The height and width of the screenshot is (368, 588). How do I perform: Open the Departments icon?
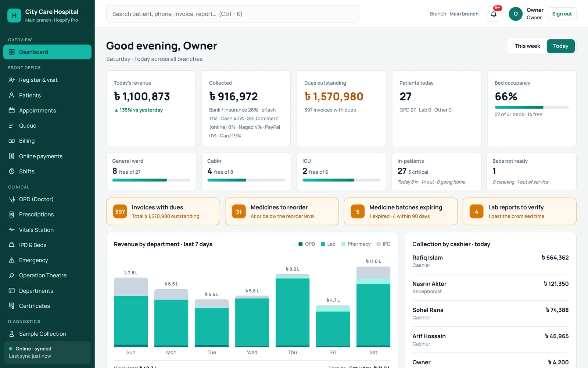[x=12, y=291]
